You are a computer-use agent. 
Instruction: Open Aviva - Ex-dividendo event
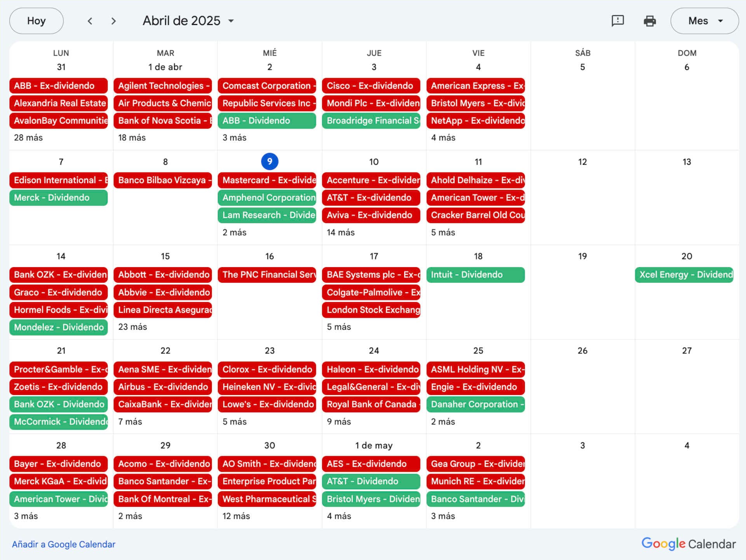point(371,215)
